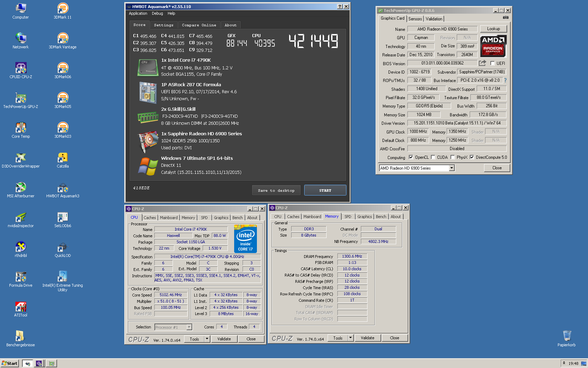Click the Bus Interface question mark in GPU-Z
Screen dimensions: 588x368
click(x=505, y=80)
